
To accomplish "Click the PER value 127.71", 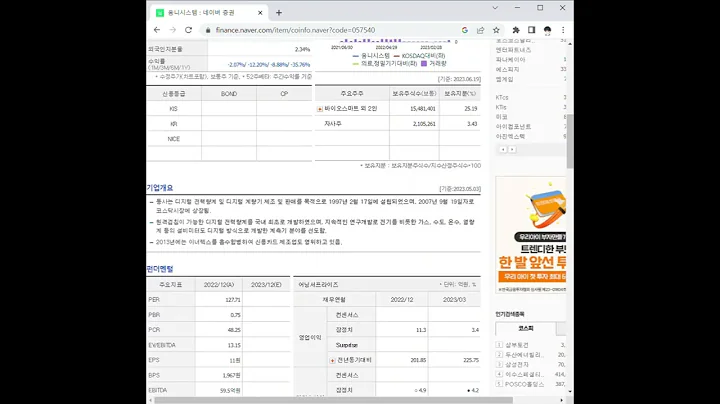I will (233, 300).
